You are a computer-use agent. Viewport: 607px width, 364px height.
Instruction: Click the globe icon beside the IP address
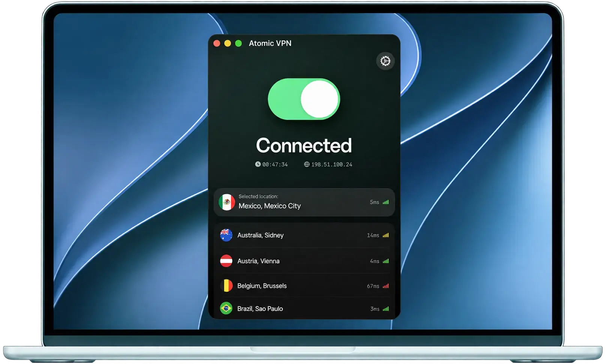307,164
